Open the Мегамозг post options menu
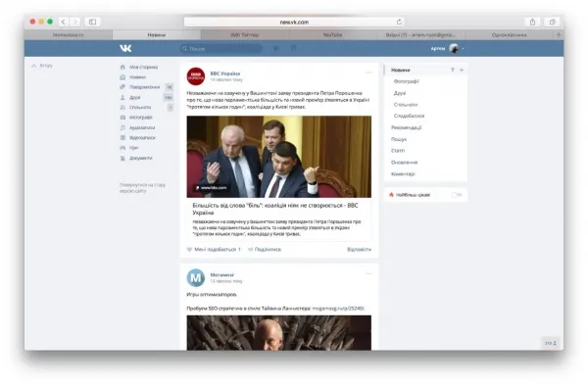 368,273
